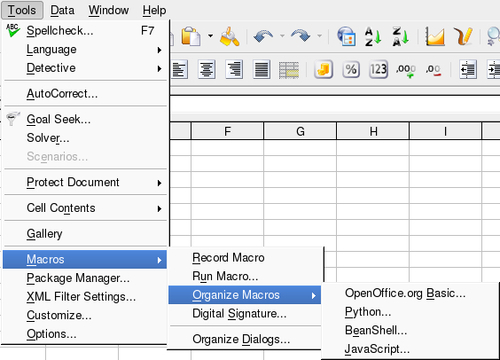This screenshot has height=360, width=500.
Task: Select the Customize menu entry
Action: [x=85, y=315]
